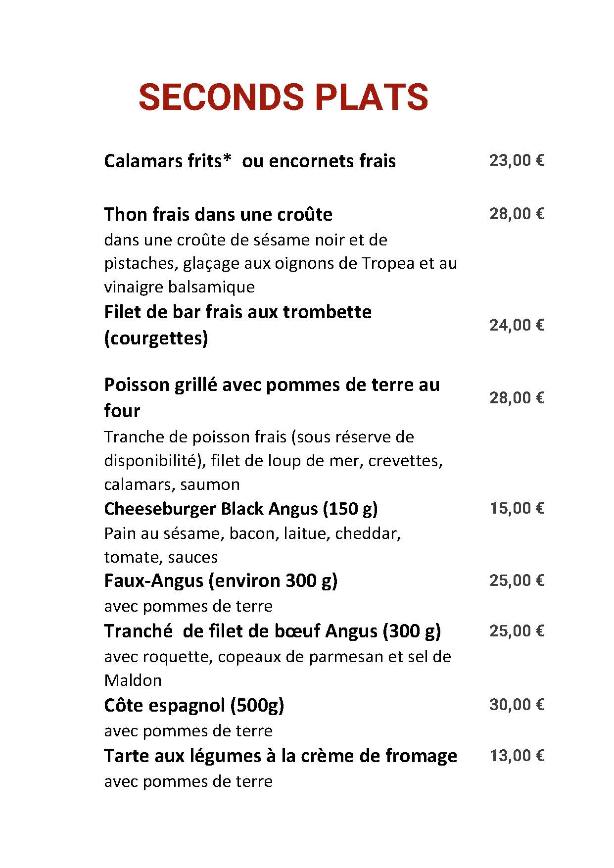
Task: Select the Cheeseburger Black Angus title
Action: (240, 509)
